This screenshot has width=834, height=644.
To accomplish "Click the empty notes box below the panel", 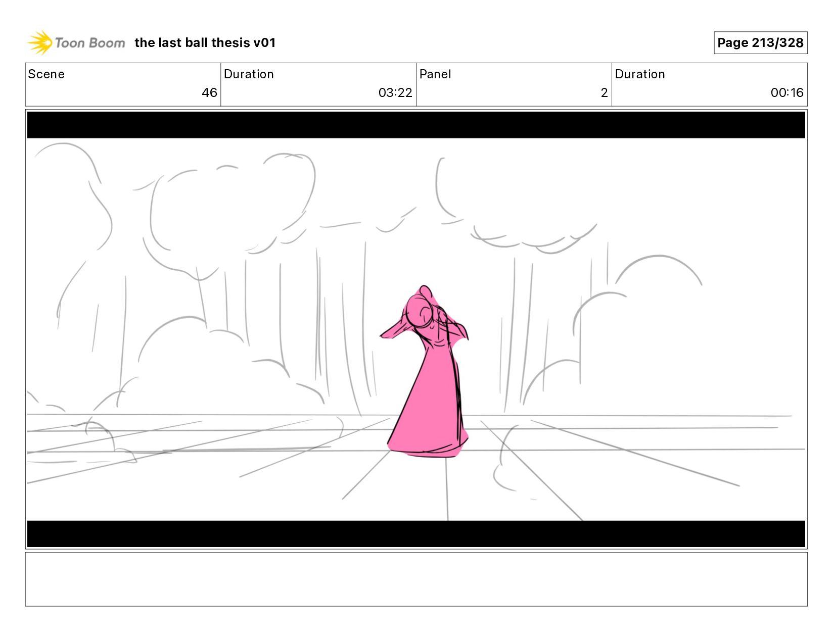I will (x=416, y=579).
